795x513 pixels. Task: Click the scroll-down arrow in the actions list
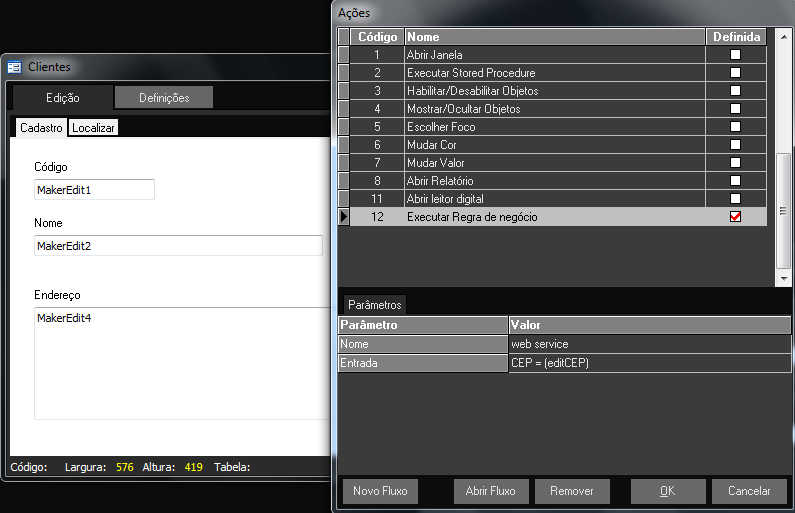784,280
